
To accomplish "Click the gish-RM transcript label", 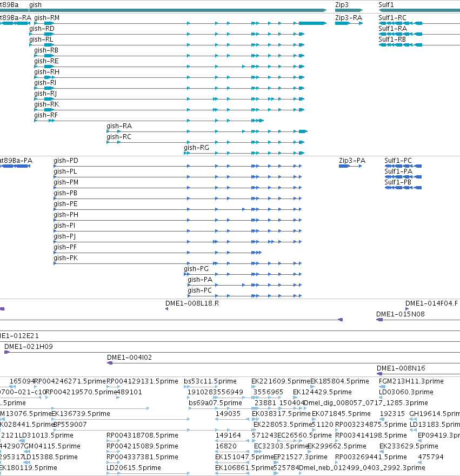I will [46, 18].
